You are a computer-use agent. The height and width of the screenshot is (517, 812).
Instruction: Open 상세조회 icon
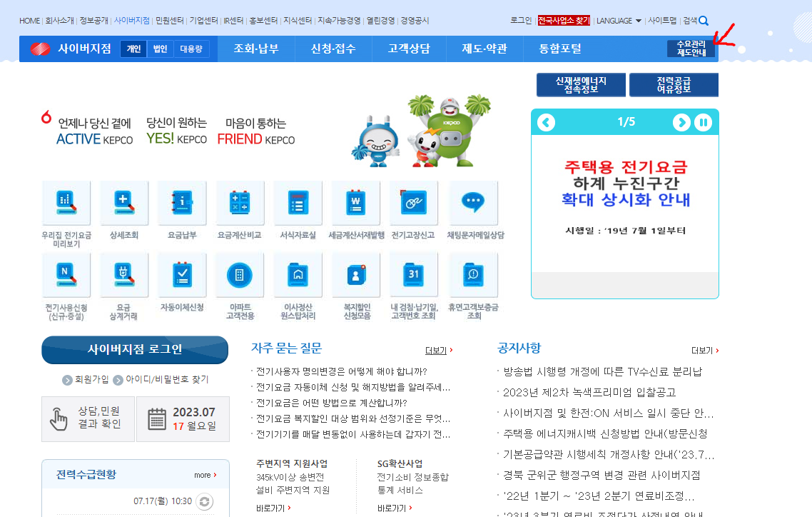123,203
